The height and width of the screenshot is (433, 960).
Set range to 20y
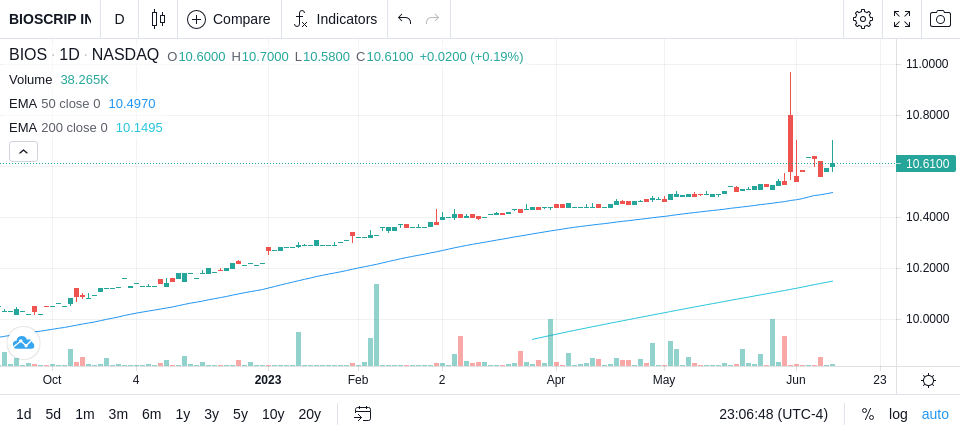coord(309,414)
